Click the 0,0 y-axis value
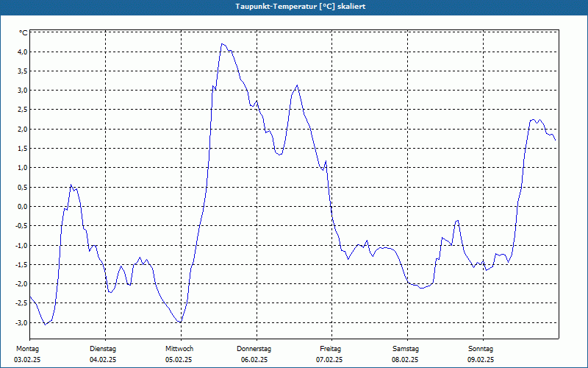The width and height of the screenshot is (588, 368). (23, 207)
